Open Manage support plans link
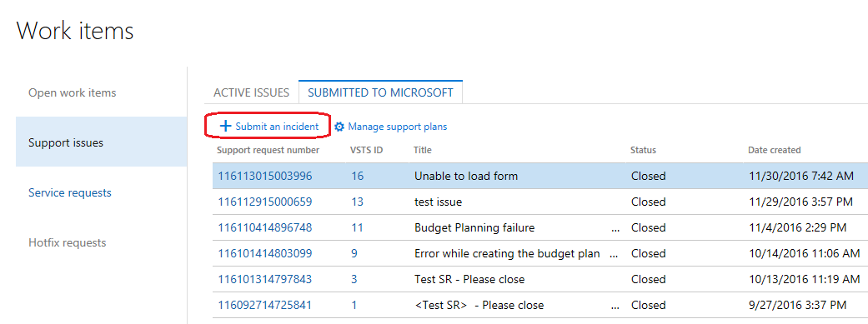Screen dimensions: 868x324 point(398,127)
